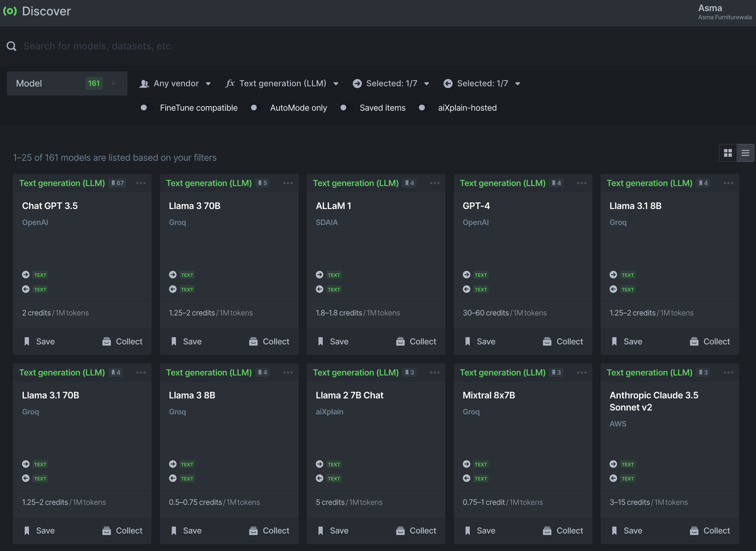Click the 0.5–0.75 credits price on Llama 3 8B

click(214, 502)
